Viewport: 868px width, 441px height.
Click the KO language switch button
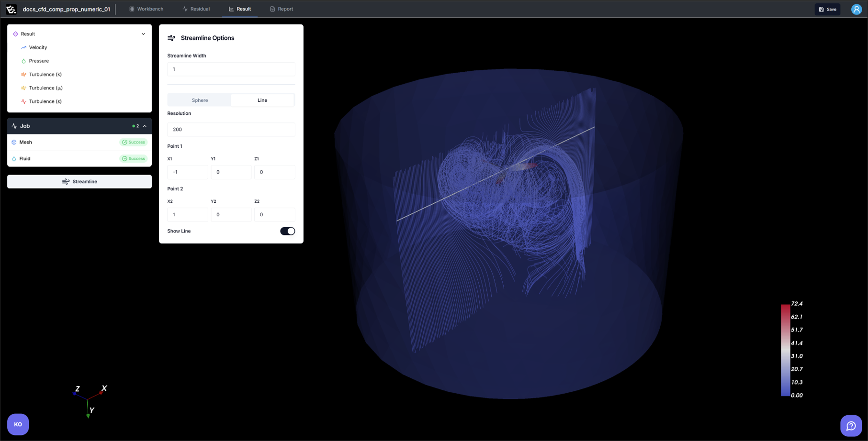click(18, 424)
